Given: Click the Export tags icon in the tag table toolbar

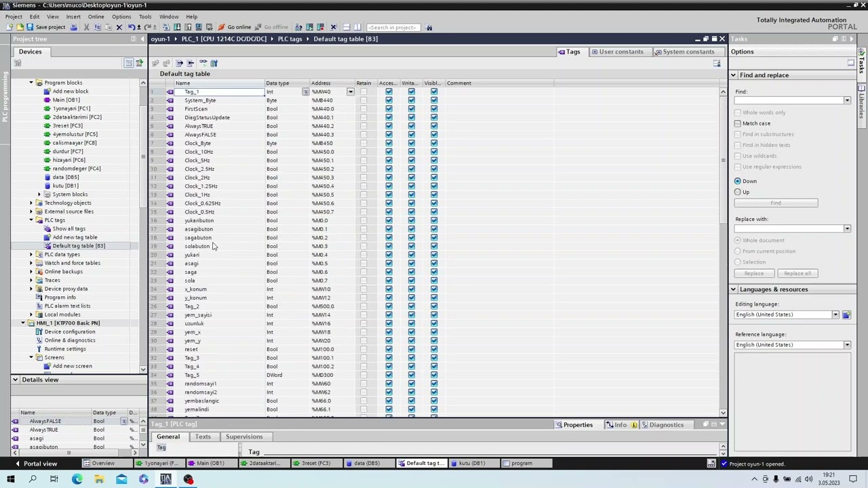Looking at the screenshot, I should click(179, 63).
